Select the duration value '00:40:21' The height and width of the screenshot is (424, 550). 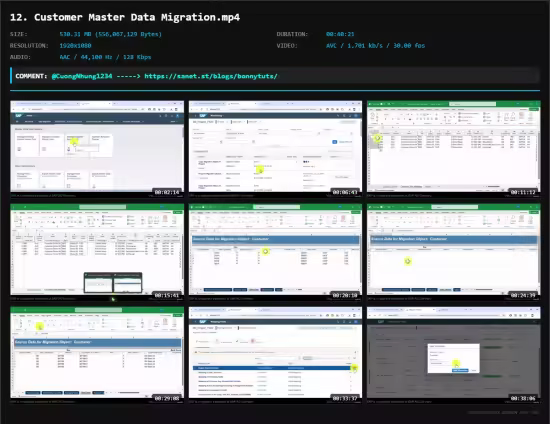(340, 34)
